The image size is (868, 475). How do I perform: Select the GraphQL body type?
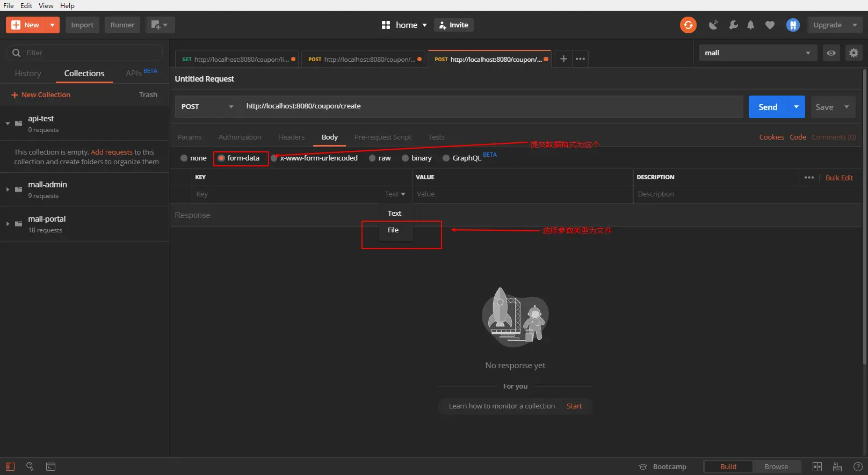coord(446,158)
